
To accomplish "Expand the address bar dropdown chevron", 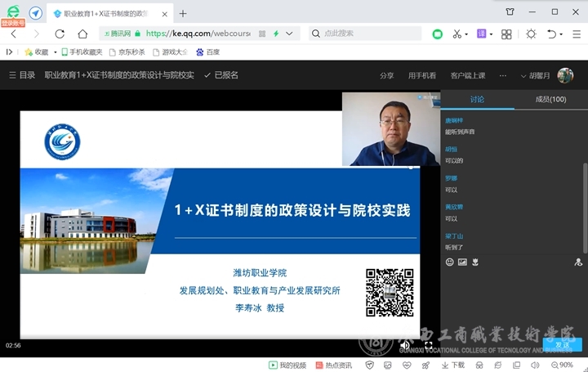I will pos(288,34).
